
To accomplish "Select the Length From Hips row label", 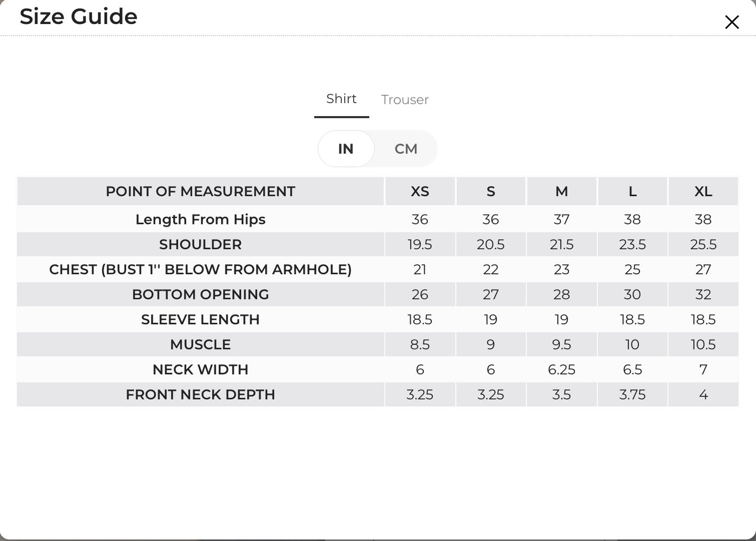I will [200, 219].
